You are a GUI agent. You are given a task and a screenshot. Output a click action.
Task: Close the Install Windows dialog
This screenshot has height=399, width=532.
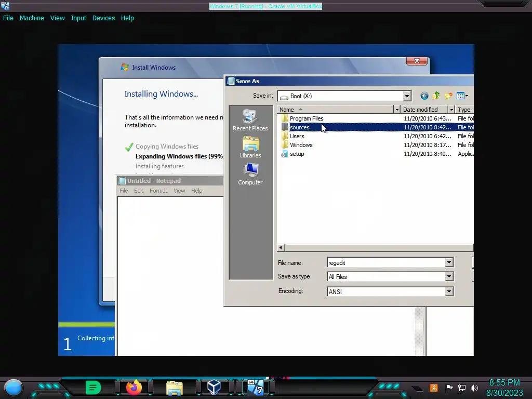[417, 61]
